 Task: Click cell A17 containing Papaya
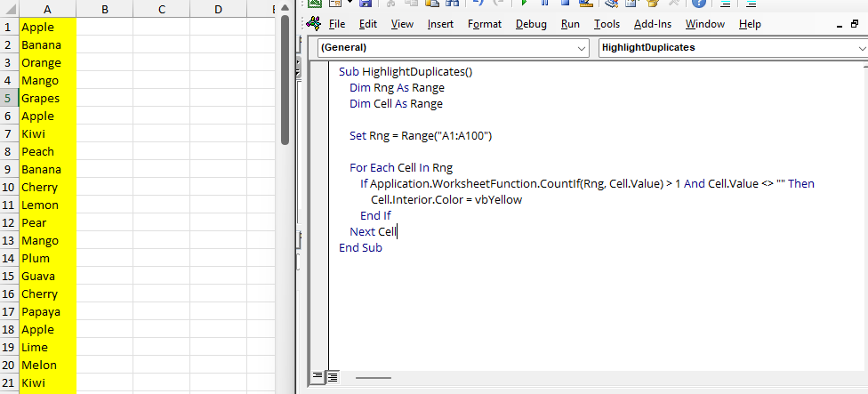coord(48,311)
